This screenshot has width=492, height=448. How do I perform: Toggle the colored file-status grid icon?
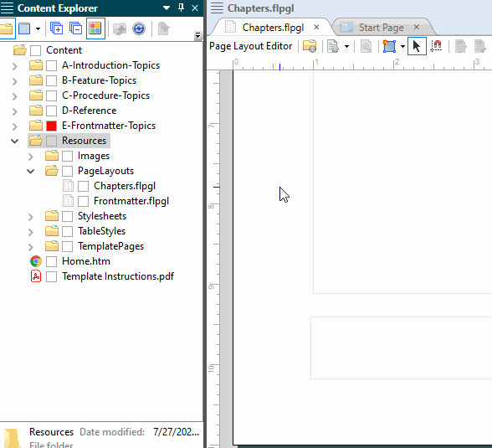[95, 28]
